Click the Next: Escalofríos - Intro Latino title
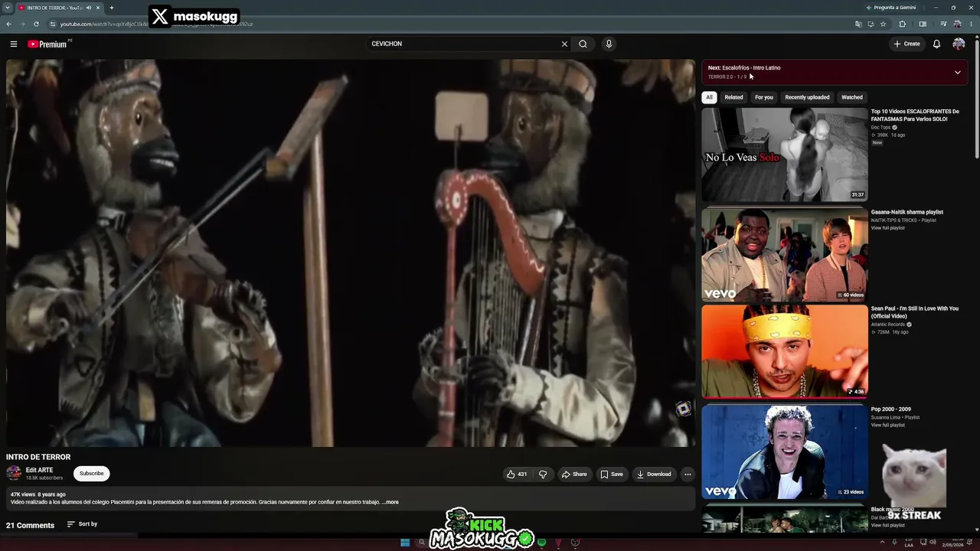 tap(744, 68)
